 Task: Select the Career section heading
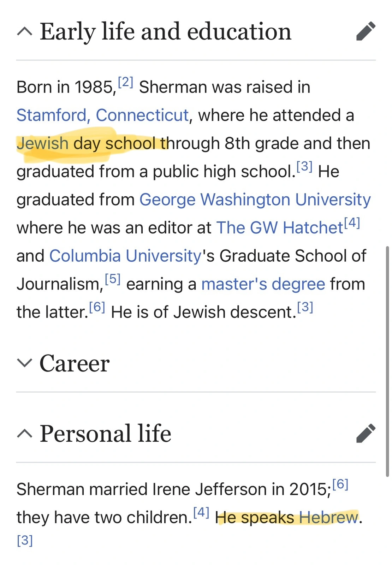pyautogui.click(x=75, y=363)
